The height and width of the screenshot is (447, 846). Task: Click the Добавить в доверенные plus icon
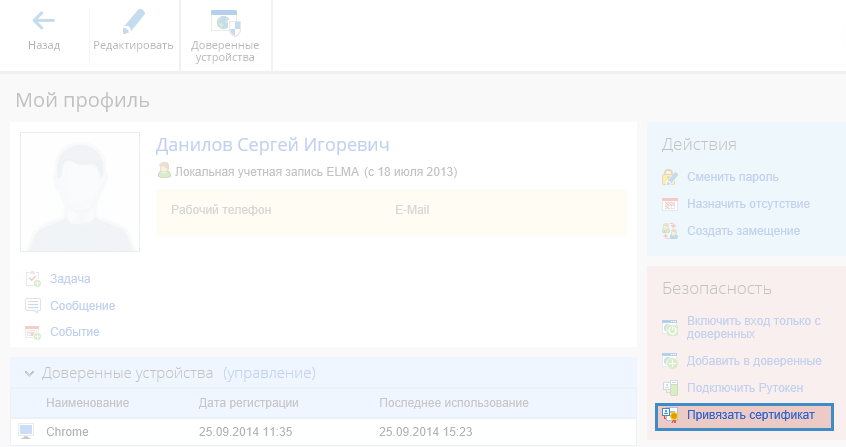pyautogui.click(x=670, y=361)
